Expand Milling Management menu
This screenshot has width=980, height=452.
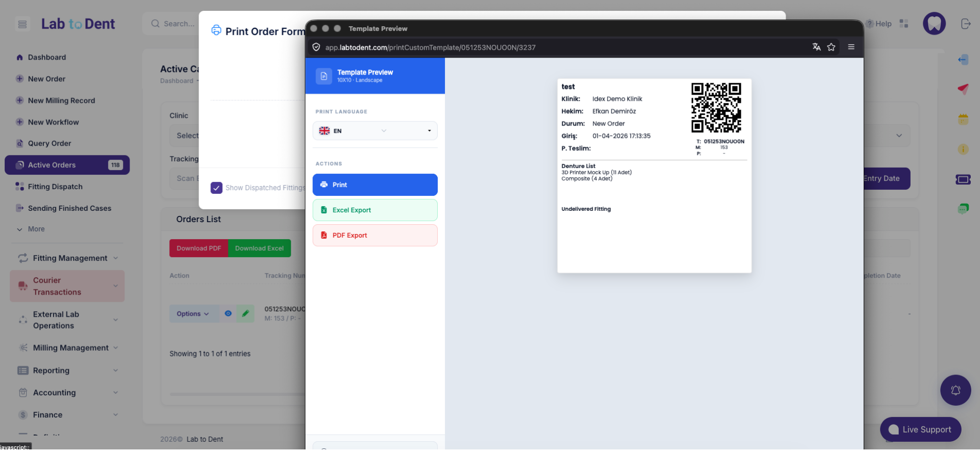pyautogui.click(x=67, y=348)
